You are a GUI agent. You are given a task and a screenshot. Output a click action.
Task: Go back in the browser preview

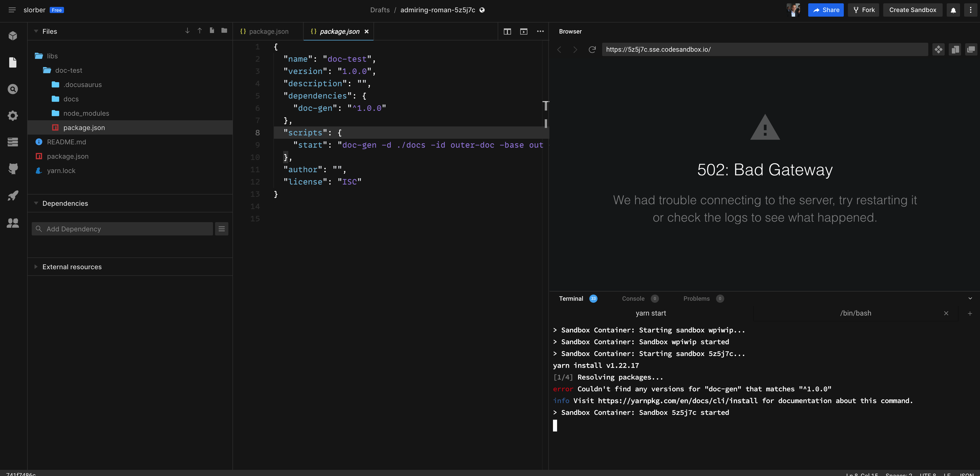559,49
